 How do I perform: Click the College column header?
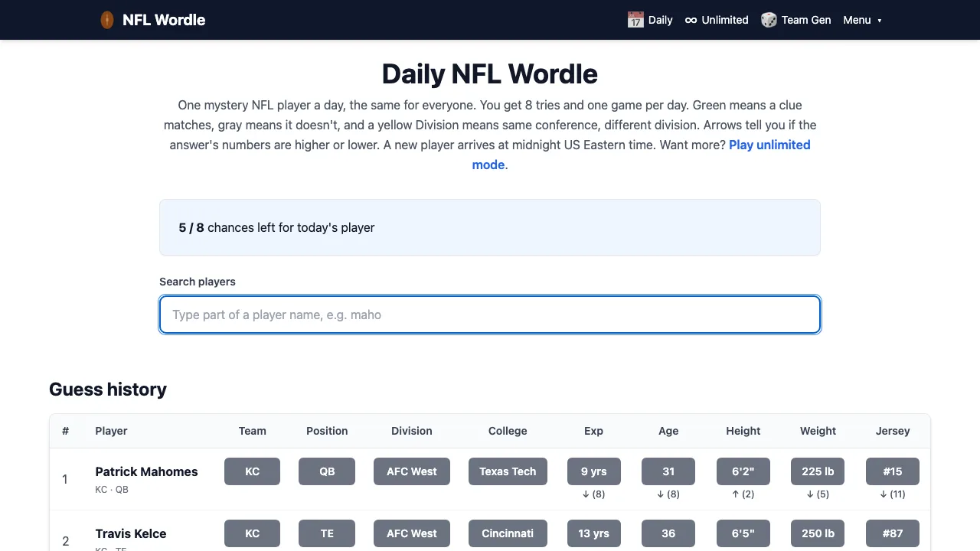tap(508, 431)
